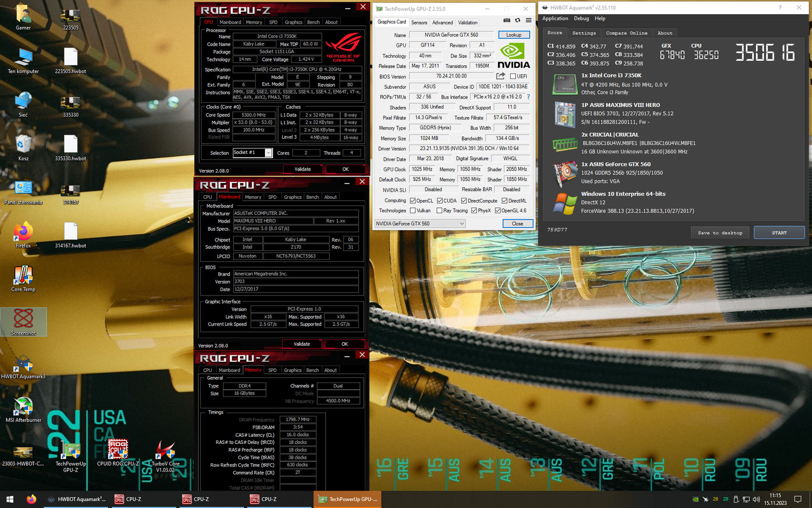
Task: Toggle the PhysX checkbox
Action: [x=474, y=211]
